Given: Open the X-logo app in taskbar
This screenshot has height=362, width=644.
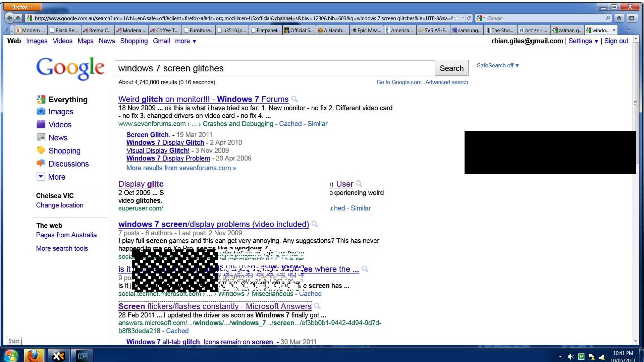Looking at the screenshot, I should point(58,356).
